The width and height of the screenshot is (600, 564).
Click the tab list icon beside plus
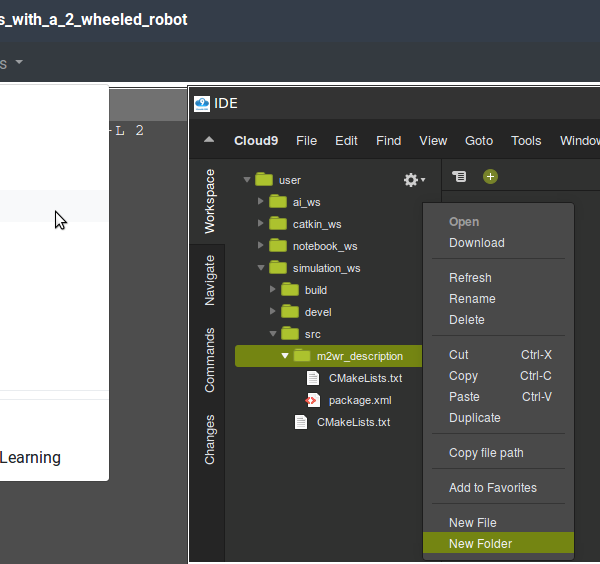click(x=459, y=176)
